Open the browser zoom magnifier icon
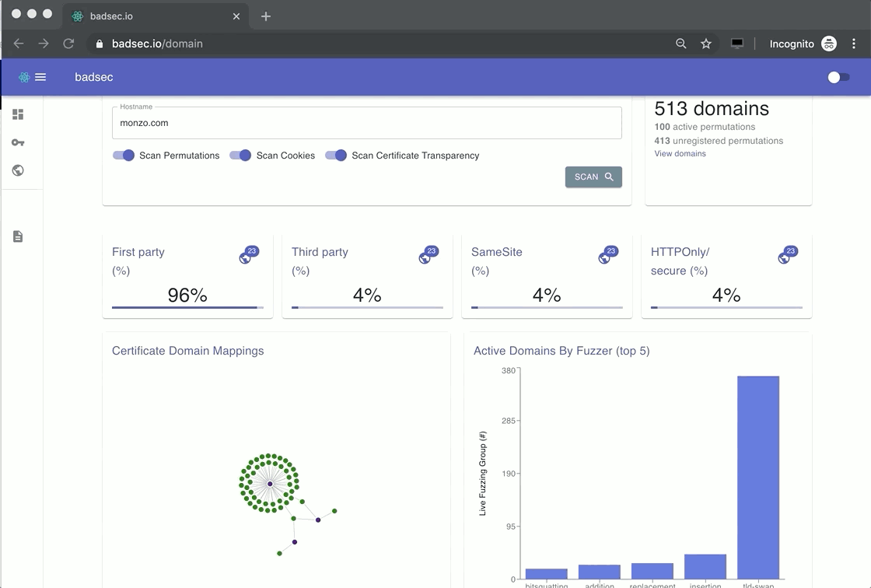The image size is (871, 588). pos(681,44)
